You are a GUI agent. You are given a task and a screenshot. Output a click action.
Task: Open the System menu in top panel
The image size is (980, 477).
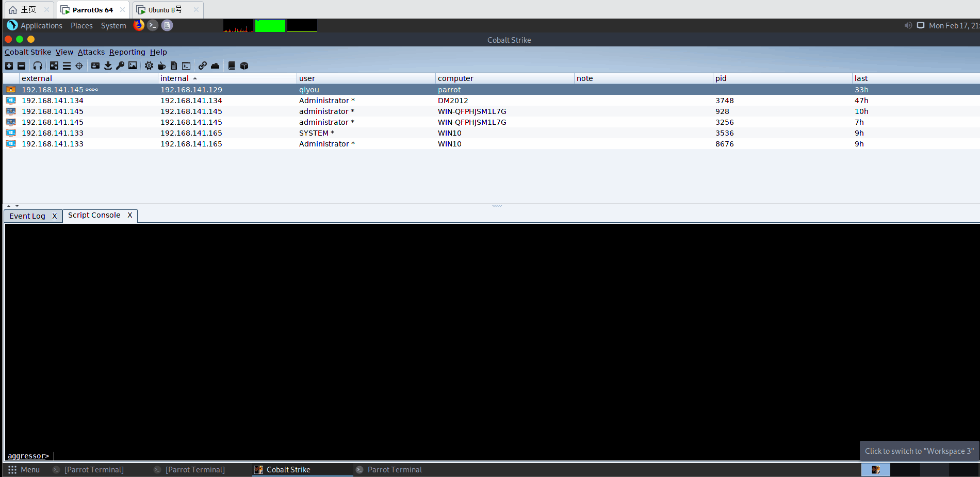(x=113, y=25)
